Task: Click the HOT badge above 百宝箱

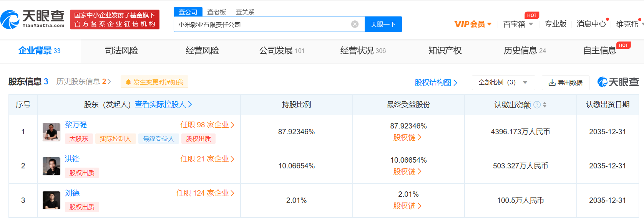Action: (532, 15)
